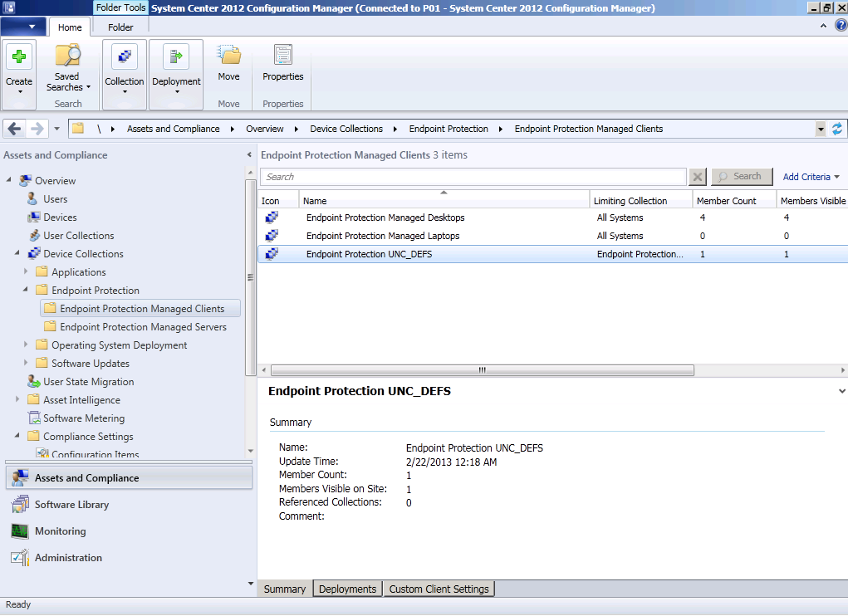The image size is (848, 616).
Task: Select Endpoint Protection Managed Servers folder
Action: (x=144, y=326)
